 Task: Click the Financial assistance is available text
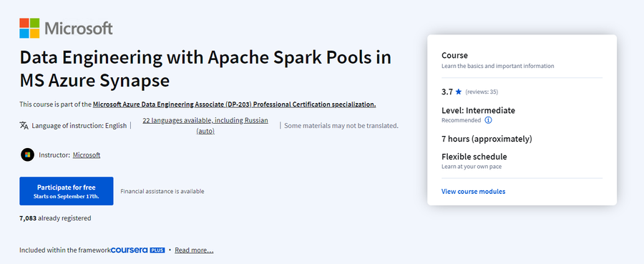coord(162,191)
